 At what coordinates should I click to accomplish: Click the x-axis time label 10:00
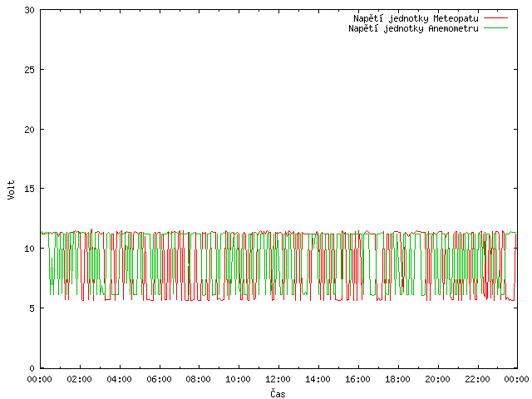pyautogui.click(x=239, y=379)
